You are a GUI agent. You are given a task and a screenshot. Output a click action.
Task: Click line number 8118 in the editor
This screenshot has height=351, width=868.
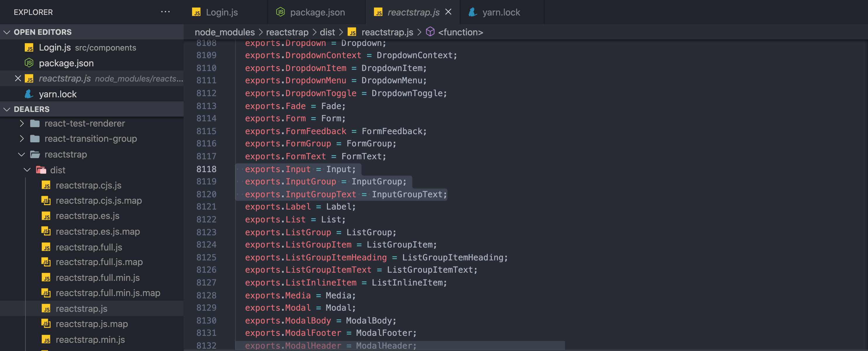click(206, 169)
